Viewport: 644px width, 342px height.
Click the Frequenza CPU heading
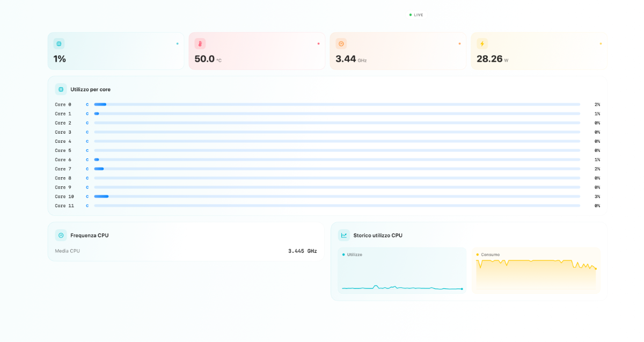click(90, 235)
